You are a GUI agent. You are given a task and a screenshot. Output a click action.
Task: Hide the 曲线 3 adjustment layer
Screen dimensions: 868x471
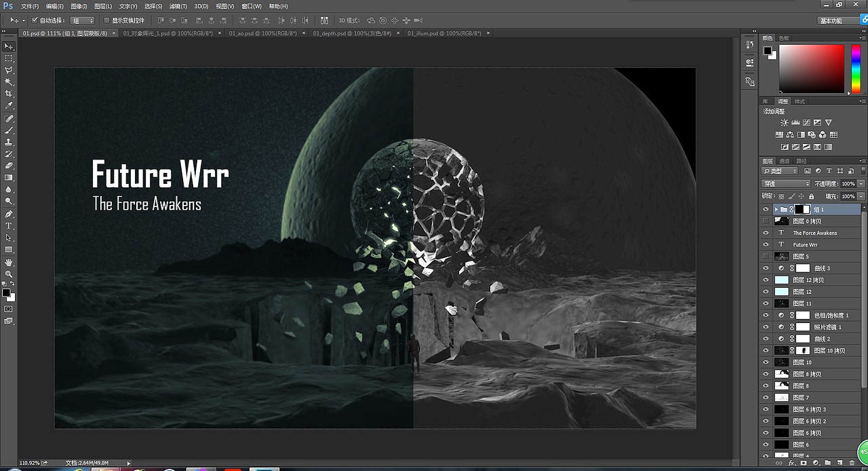[x=766, y=268]
